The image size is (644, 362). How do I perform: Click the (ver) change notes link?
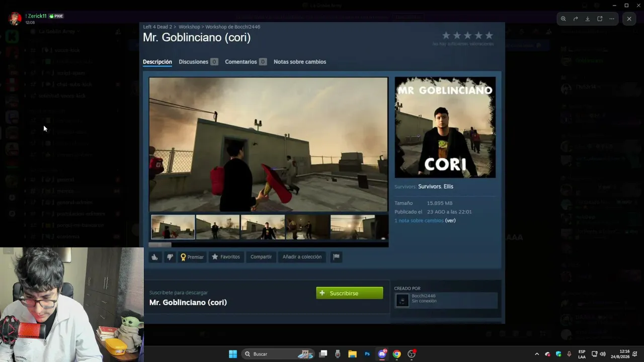(x=450, y=221)
